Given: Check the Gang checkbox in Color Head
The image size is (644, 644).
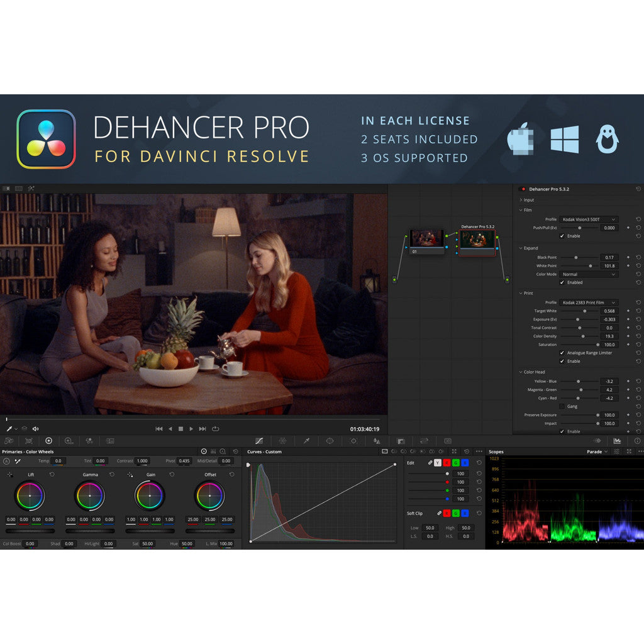Looking at the screenshot, I should [x=562, y=407].
